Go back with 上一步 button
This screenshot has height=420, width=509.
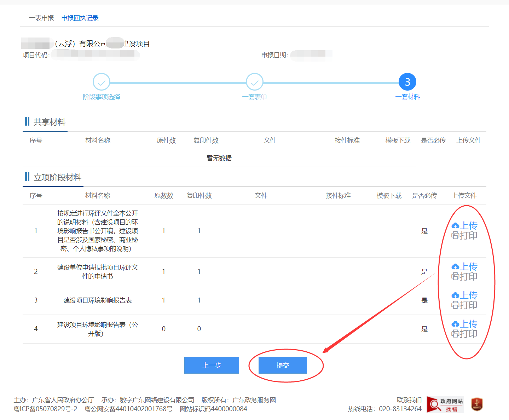coord(212,365)
